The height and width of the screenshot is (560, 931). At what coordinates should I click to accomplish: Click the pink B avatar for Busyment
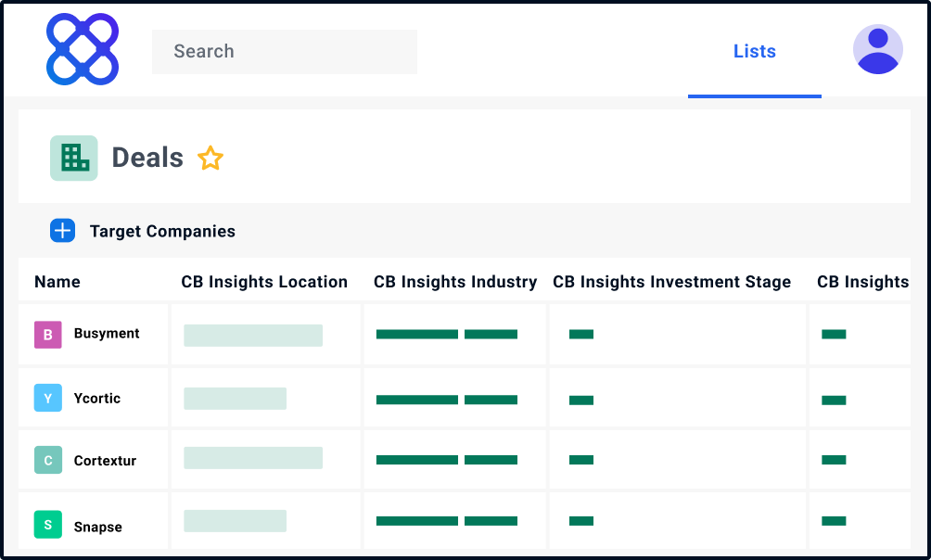[x=48, y=335]
